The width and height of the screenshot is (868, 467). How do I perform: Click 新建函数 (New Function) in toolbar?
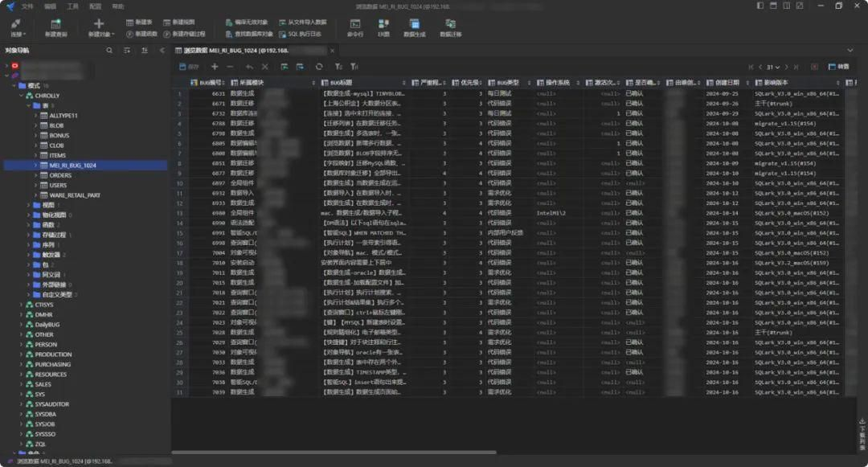coord(141,34)
